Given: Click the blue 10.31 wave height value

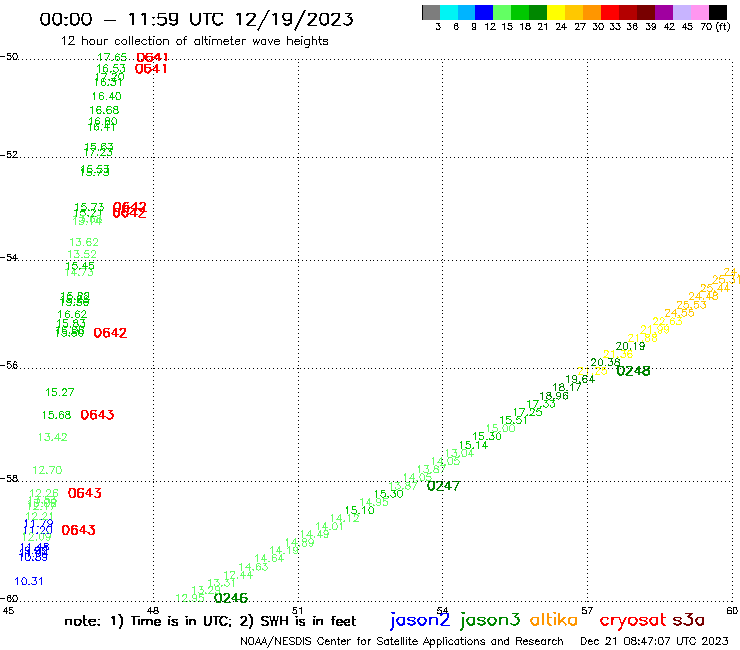Looking at the screenshot, I should pyautogui.click(x=29, y=581).
